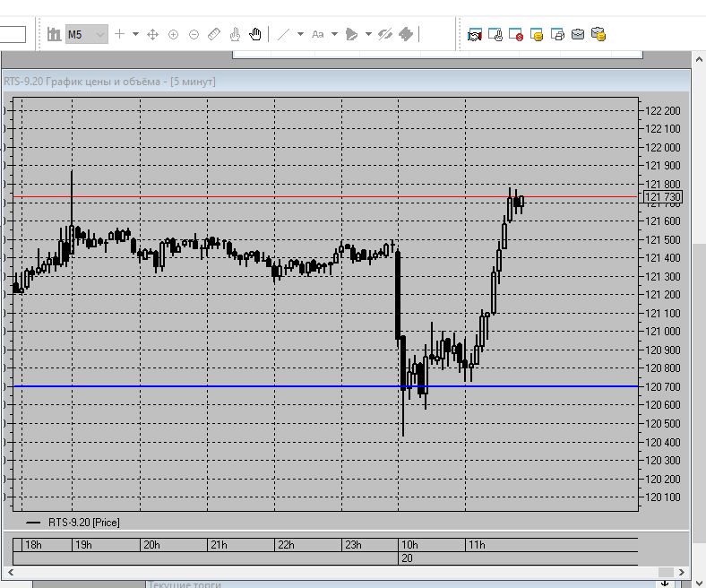Open the M5 timeframe dropdown

point(87,34)
